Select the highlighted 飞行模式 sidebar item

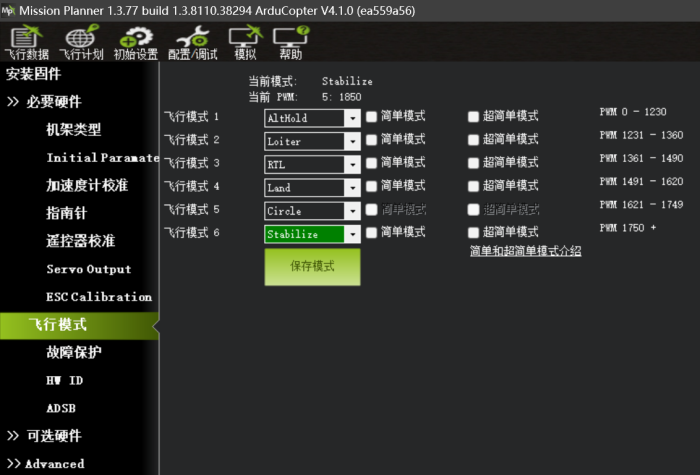[x=79, y=325]
